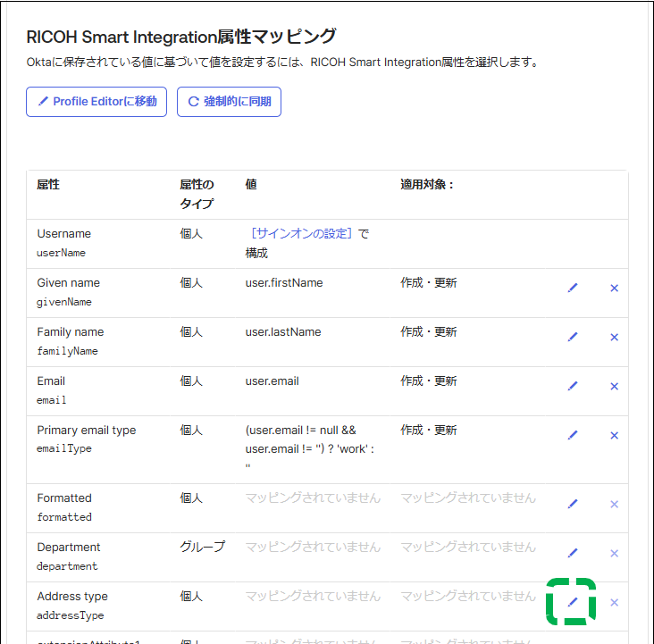Image resolution: width=654 pixels, height=644 pixels.
Task: Edit the Given name mapping pencil icon
Action: coord(573,288)
